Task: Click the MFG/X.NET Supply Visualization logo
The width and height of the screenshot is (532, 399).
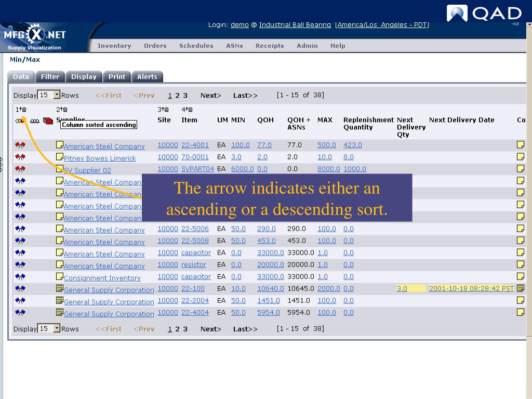Action: (x=35, y=37)
